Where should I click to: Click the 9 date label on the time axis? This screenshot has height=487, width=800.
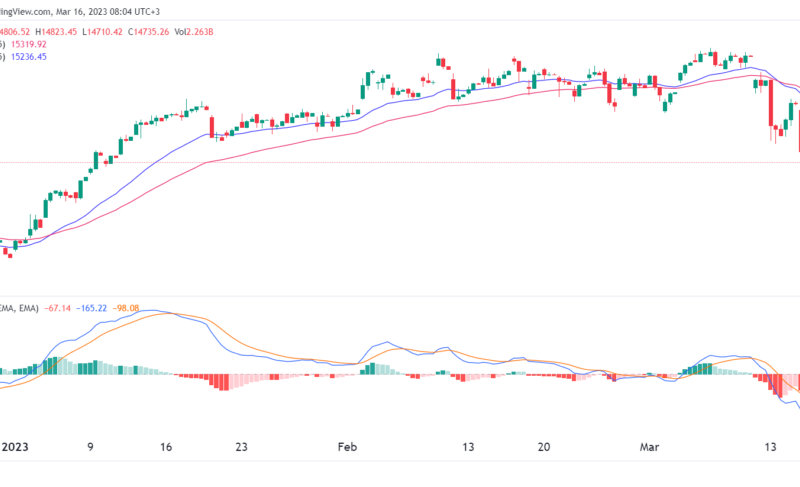point(90,447)
